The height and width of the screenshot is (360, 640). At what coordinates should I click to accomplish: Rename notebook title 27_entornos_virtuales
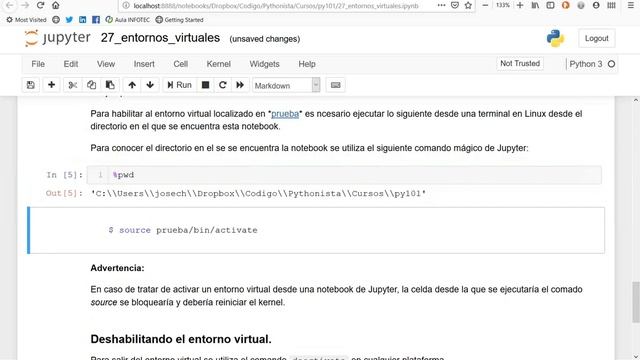160,38
